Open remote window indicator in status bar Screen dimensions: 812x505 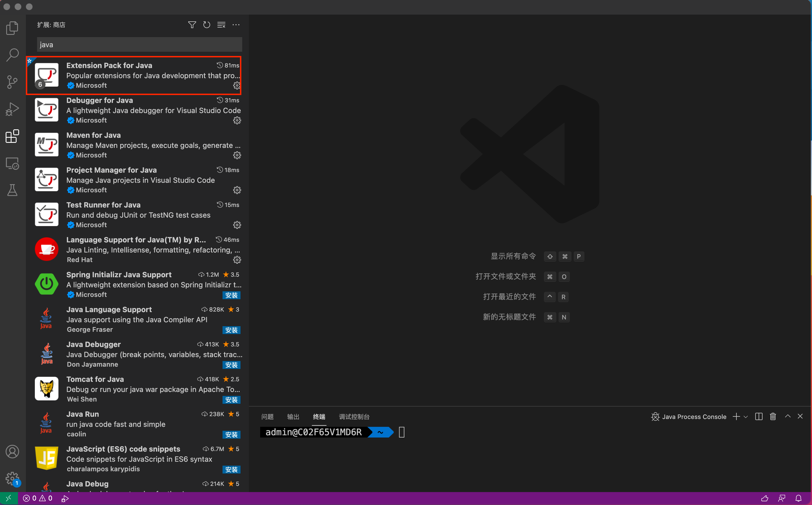pyautogui.click(x=9, y=498)
